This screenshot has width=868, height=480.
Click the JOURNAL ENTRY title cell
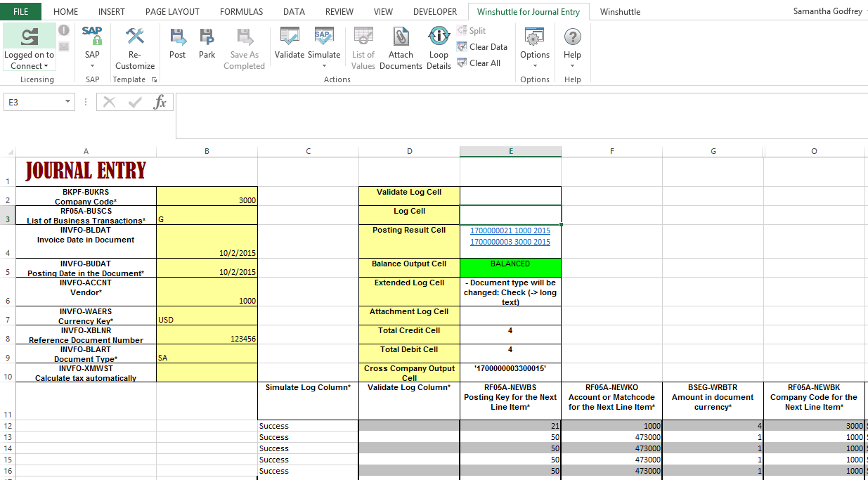(86, 171)
